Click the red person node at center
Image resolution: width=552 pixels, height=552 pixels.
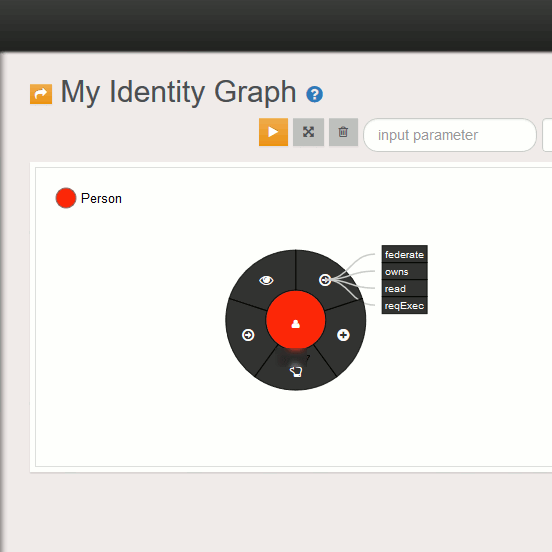pyautogui.click(x=296, y=320)
